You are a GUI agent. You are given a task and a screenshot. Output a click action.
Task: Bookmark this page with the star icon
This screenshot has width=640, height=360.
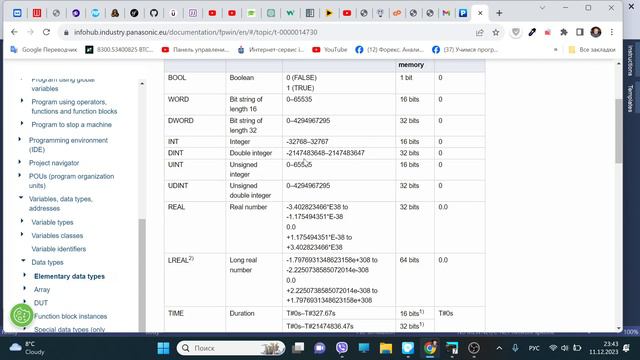[x=496, y=32]
